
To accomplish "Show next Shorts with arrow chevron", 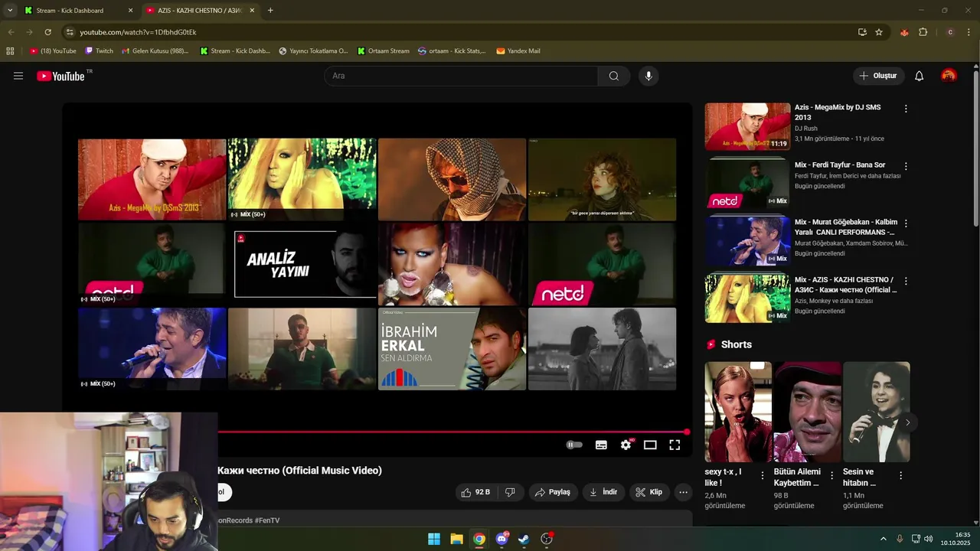I will click(x=908, y=422).
